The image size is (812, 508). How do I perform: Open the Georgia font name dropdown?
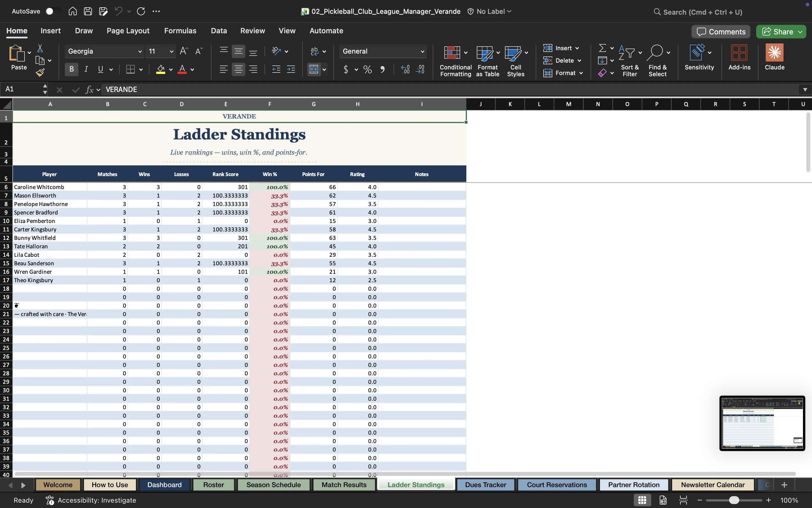(140, 51)
